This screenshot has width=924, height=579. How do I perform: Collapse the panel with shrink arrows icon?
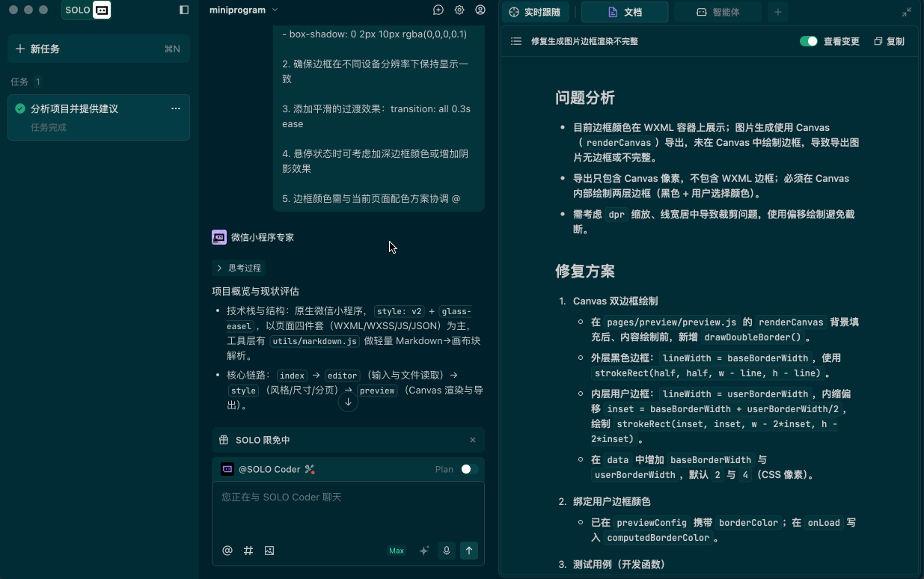tap(907, 12)
